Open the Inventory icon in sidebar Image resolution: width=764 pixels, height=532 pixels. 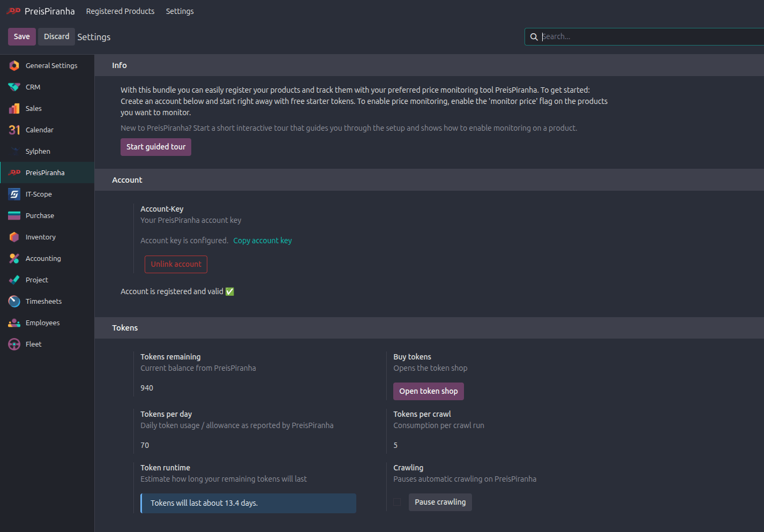click(x=14, y=237)
